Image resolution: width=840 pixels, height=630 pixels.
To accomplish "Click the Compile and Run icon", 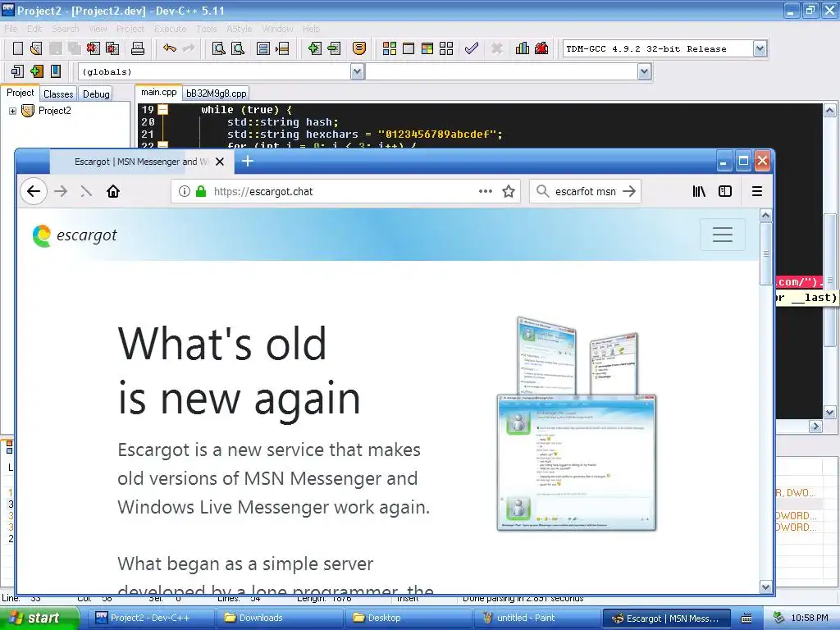I will coord(427,48).
